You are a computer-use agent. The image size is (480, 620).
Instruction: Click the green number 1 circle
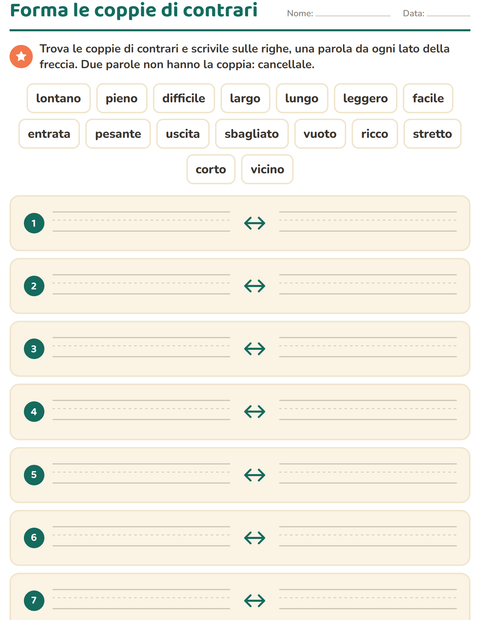coord(34,223)
